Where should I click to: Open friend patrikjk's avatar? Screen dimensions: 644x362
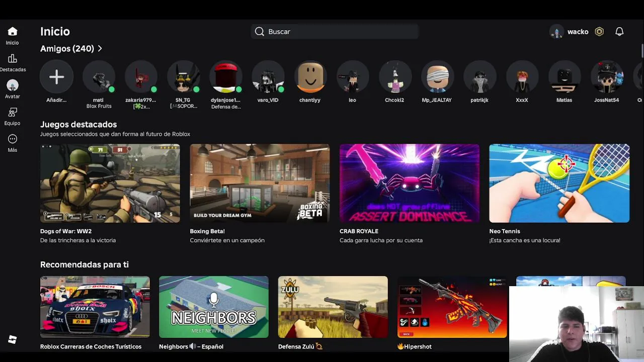(x=479, y=77)
